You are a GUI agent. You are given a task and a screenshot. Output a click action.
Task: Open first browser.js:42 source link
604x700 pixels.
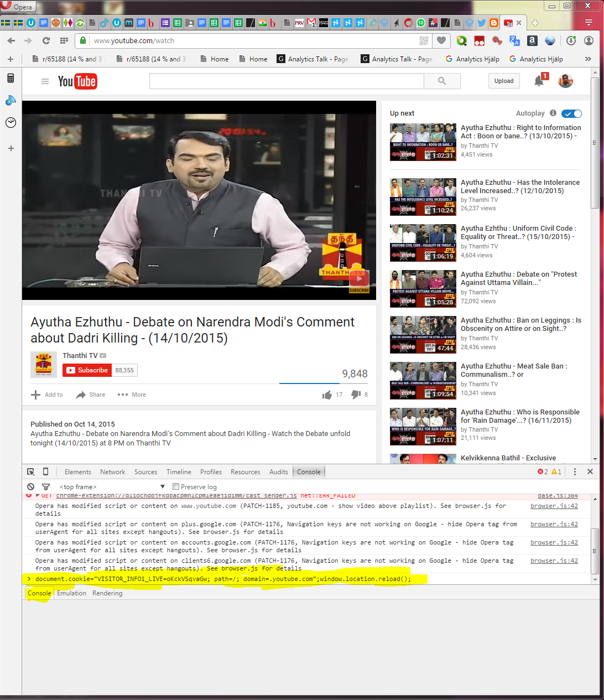[x=554, y=506]
